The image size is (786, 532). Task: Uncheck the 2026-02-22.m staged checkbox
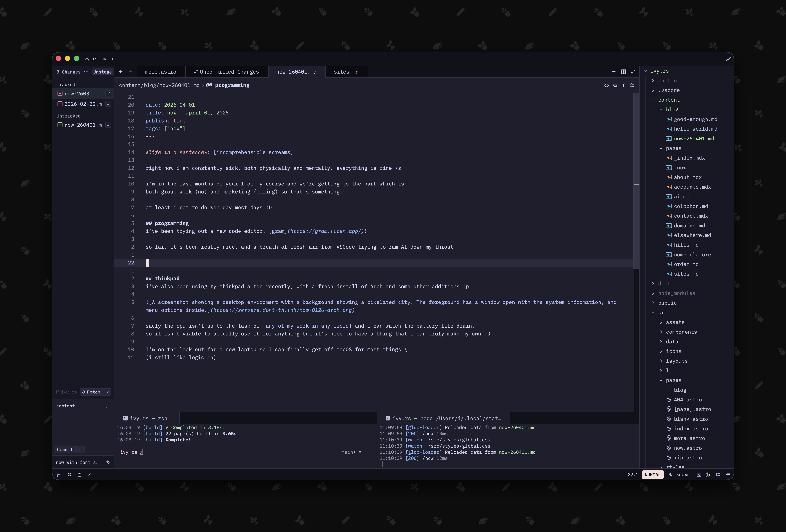point(108,104)
